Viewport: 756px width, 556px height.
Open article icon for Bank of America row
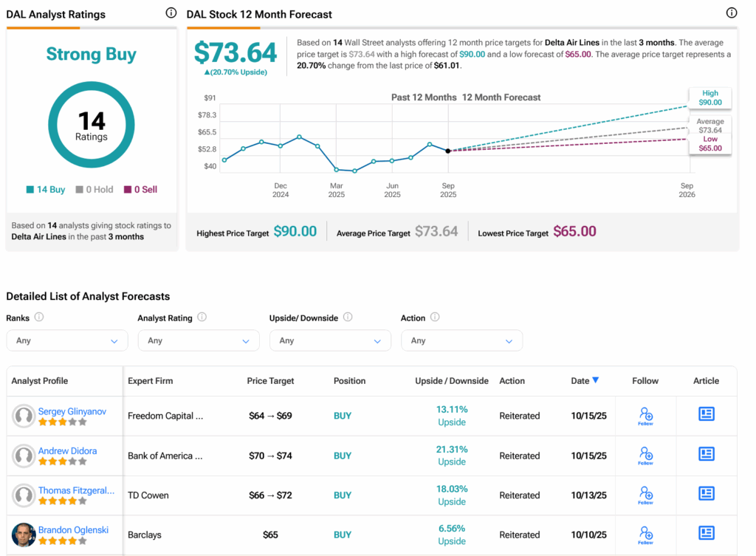coord(706,455)
